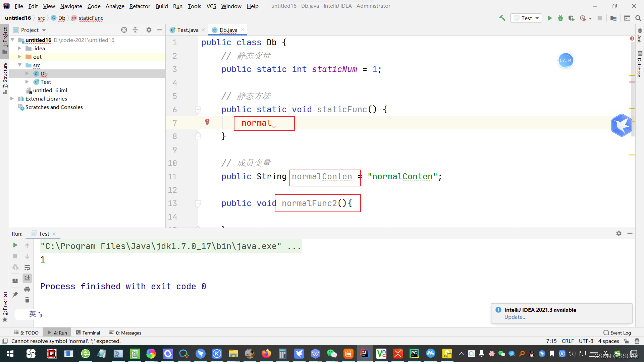Click staticFunc in the breadcrumb bar

click(x=91, y=18)
